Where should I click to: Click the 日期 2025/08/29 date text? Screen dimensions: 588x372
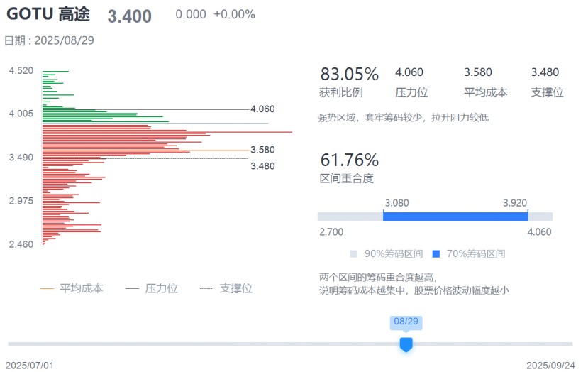pyautogui.click(x=50, y=40)
